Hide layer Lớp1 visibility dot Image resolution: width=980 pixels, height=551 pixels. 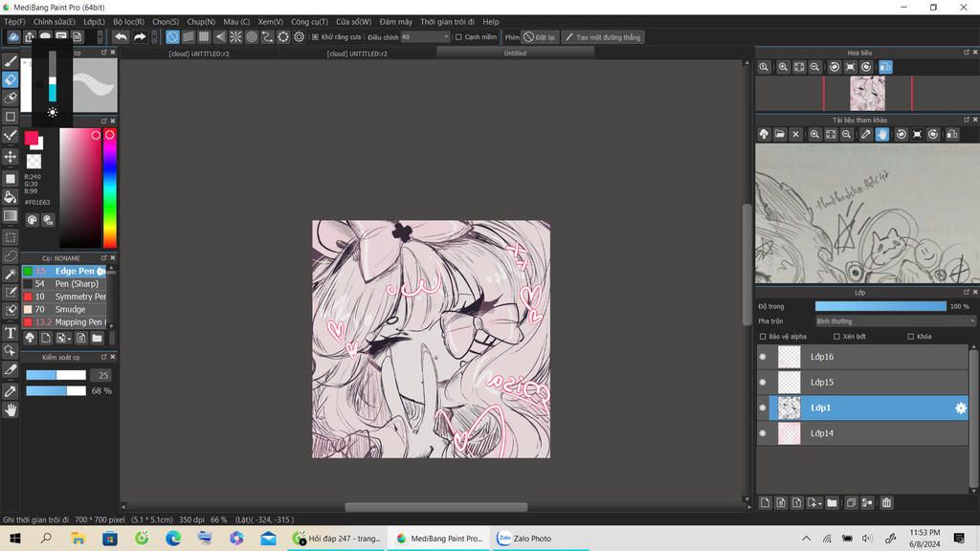point(763,408)
